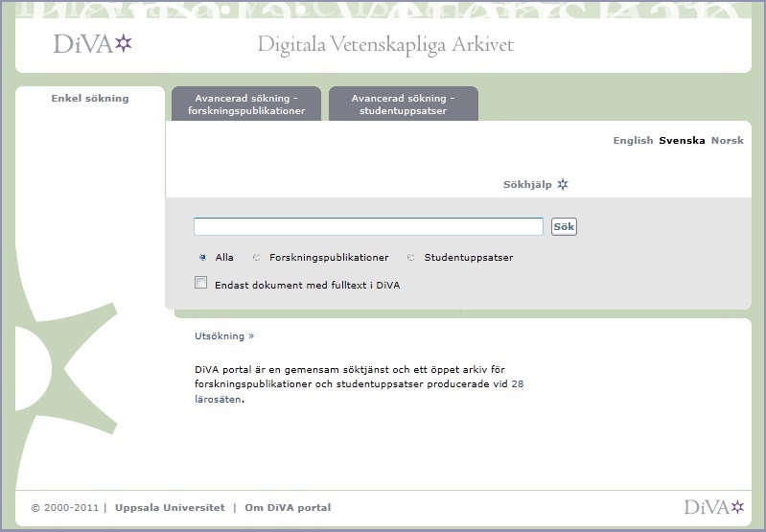Switch language to Svenska
The image size is (766, 532).
682,141
